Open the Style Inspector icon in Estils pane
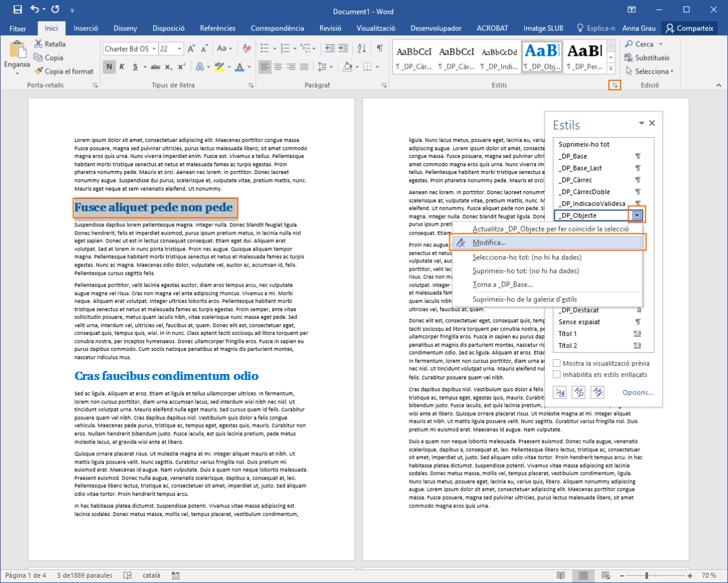728x583 pixels. tap(578, 392)
